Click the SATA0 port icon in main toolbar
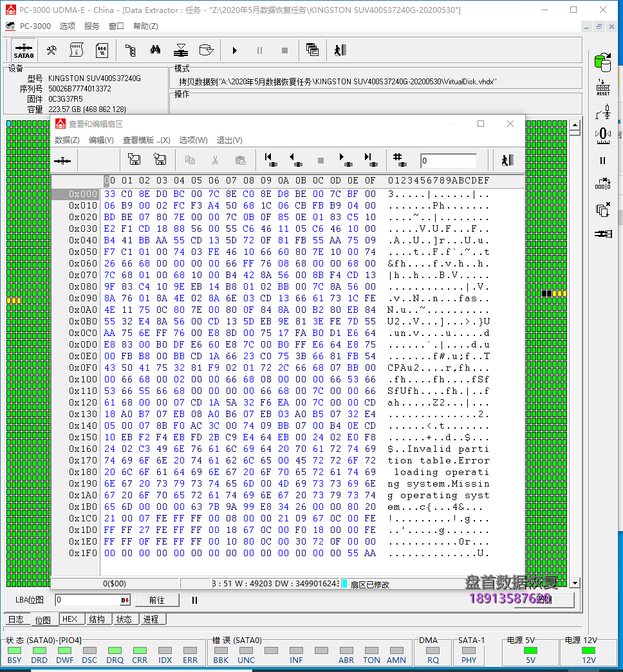This screenshot has height=672, width=623. 24,51
